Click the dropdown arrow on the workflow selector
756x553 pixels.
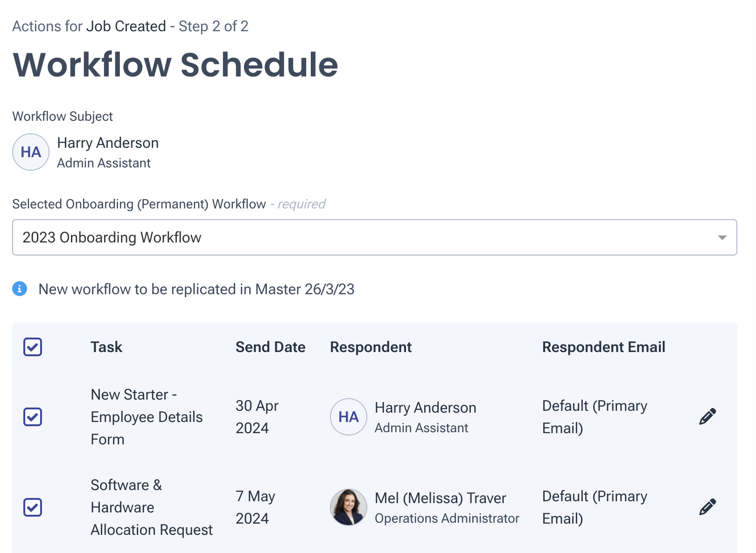(722, 237)
